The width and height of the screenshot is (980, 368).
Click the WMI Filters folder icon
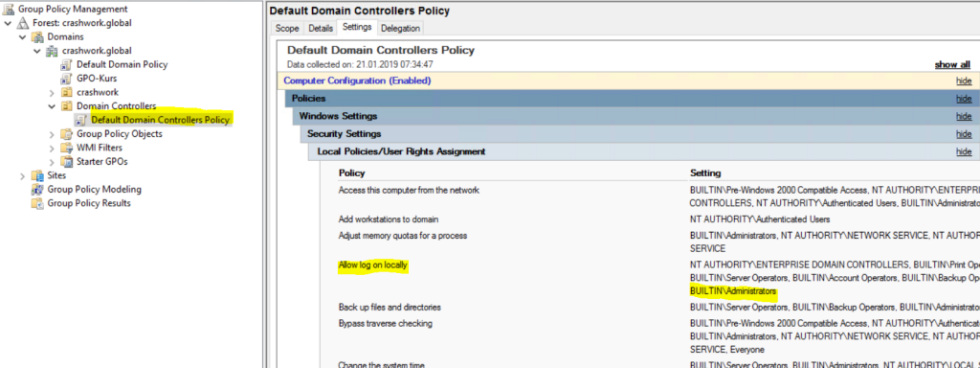click(x=66, y=148)
